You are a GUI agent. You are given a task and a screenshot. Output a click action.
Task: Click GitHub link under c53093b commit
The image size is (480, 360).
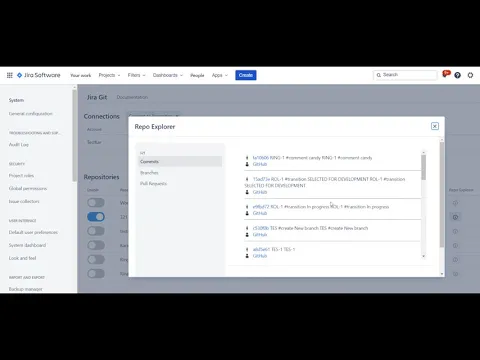pos(260,235)
